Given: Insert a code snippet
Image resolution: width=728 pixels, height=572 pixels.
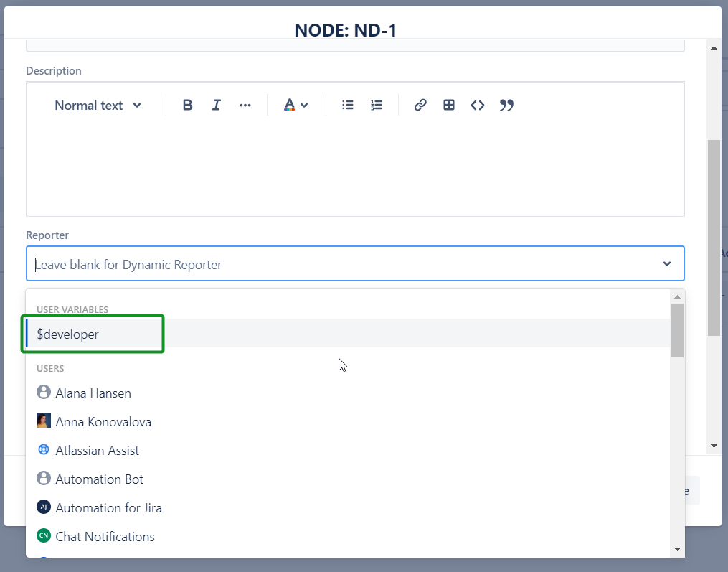Looking at the screenshot, I should [x=478, y=106].
